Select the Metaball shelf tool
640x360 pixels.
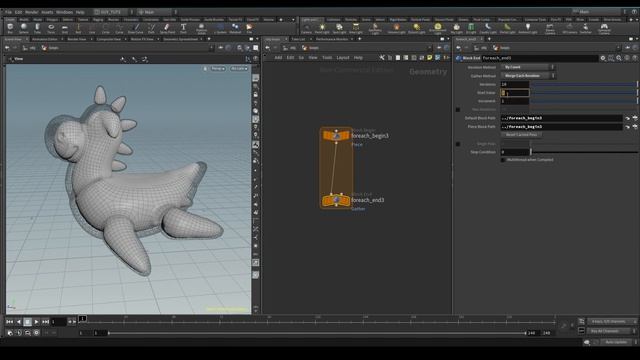coord(235,28)
